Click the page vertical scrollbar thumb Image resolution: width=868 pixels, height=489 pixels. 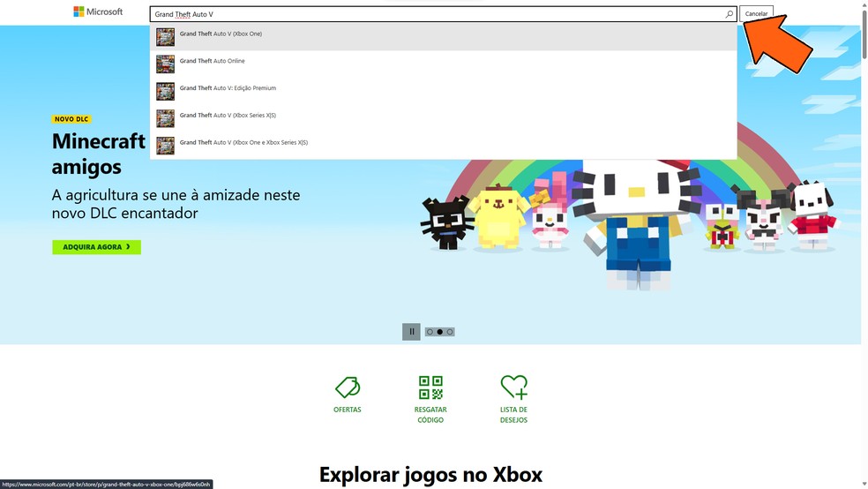864,34
